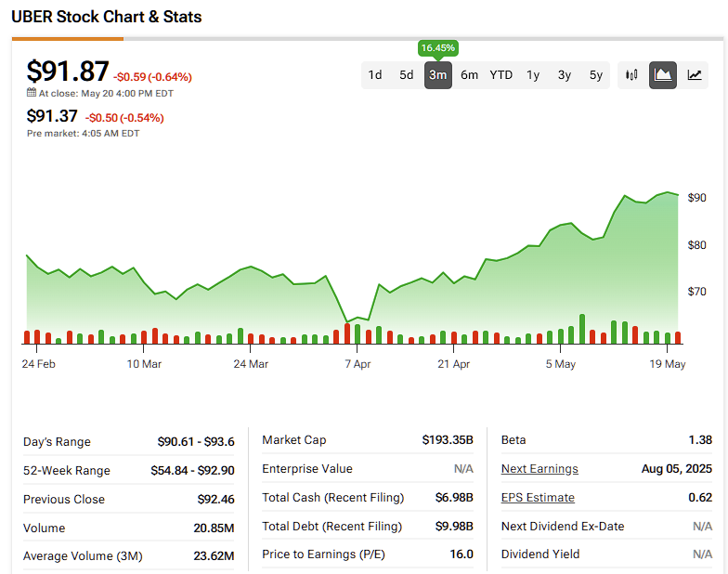Click the 16.45% performance badge
The width and height of the screenshot is (728, 574).
click(x=438, y=48)
